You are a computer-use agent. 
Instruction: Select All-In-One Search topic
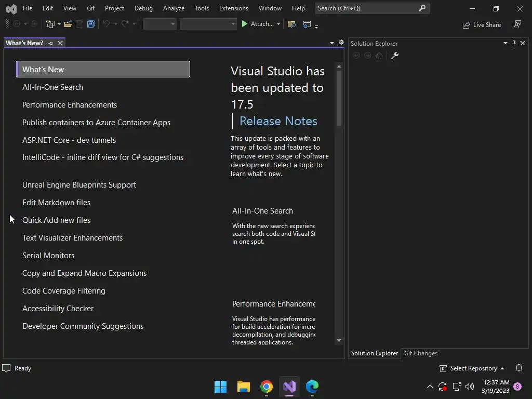(52, 87)
